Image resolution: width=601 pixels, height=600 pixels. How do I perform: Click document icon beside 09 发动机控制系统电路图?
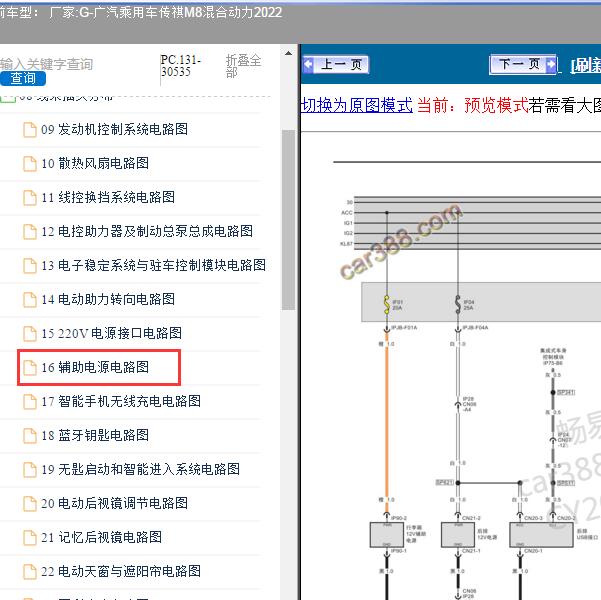(30, 130)
